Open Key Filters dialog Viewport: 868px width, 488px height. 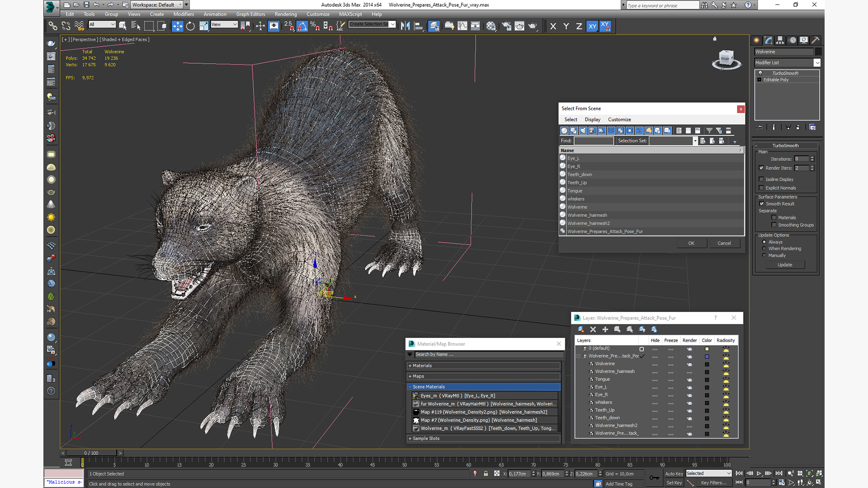[x=713, y=483]
